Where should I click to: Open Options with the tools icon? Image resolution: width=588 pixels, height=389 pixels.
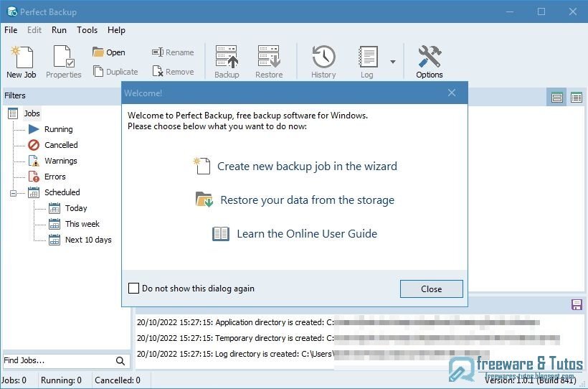tap(430, 62)
